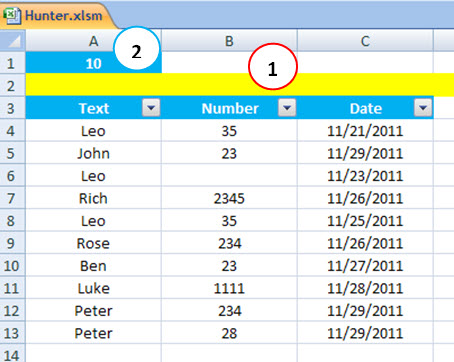Open the Text column filter dropdown

click(x=151, y=108)
